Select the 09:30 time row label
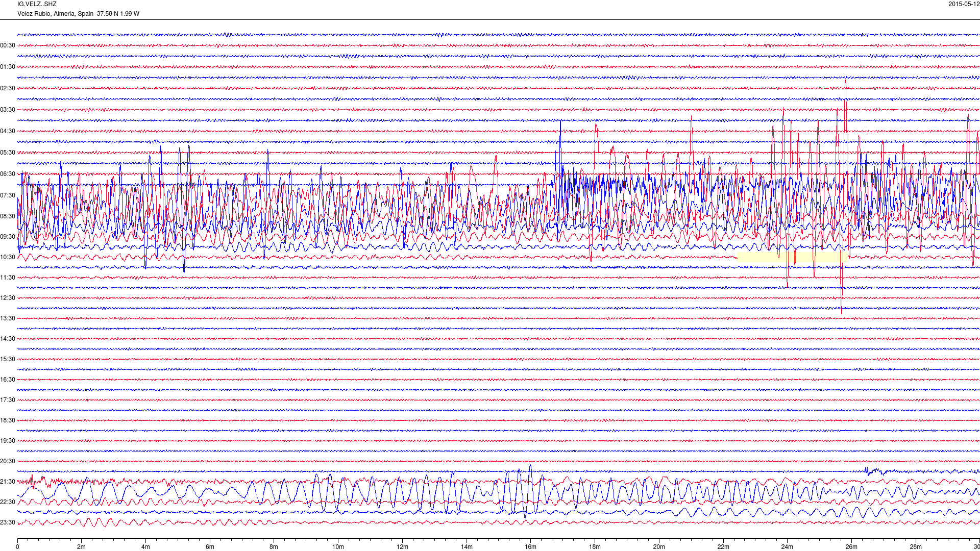The height and width of the screenshot is (551, 980). 8,237
